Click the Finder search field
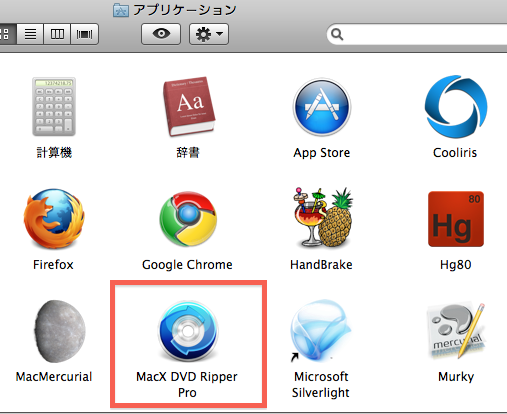 (417, 34)
